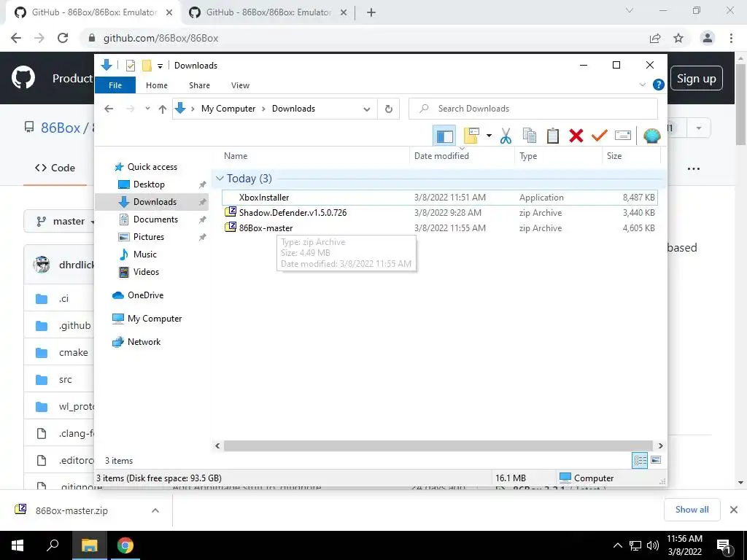Open the Chrome profile avatar icon

pos(708,38)
